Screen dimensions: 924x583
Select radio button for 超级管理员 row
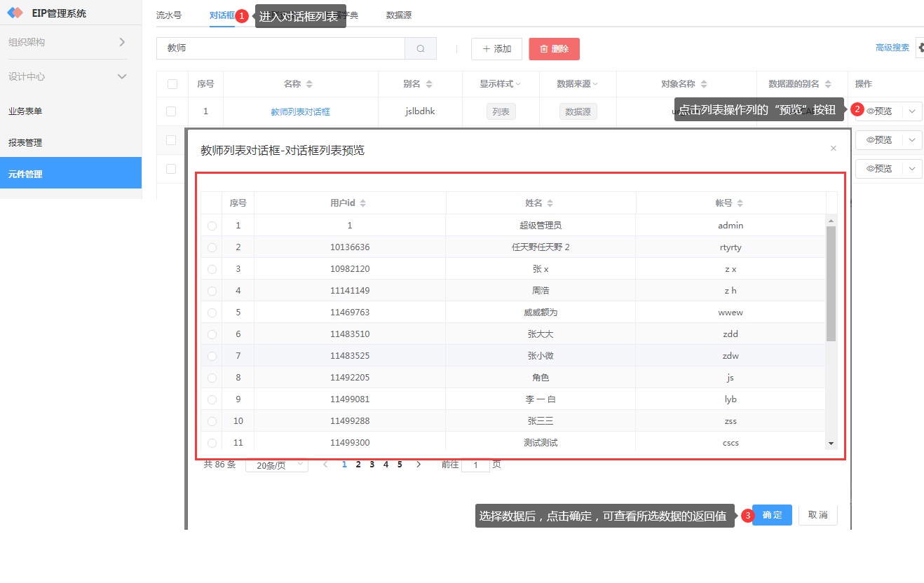212,226
